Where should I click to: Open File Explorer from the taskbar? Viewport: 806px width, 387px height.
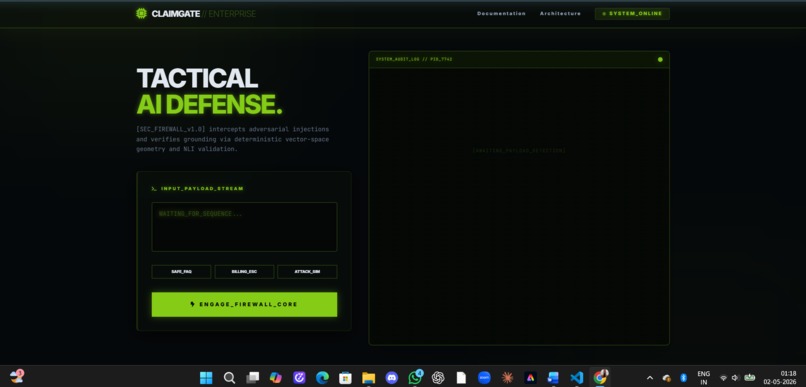point(369,378)
